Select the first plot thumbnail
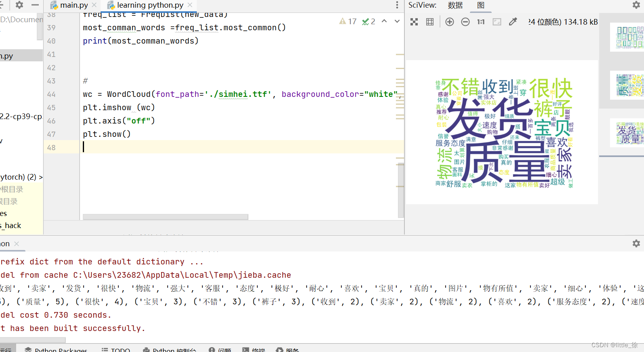The image size is (644, 352). (628, 37)
